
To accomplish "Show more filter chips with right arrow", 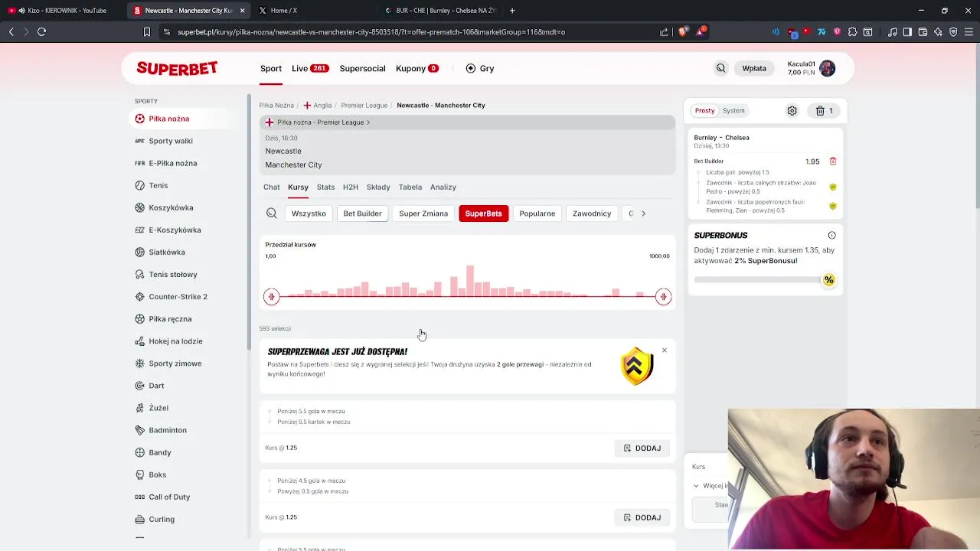I will 643,214.
